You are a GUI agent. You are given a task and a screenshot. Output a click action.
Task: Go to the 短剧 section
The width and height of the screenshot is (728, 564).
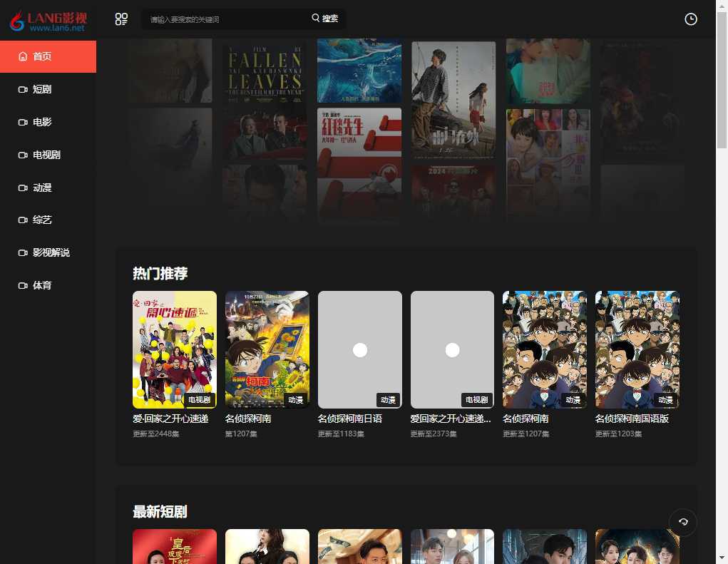point(48,90)
